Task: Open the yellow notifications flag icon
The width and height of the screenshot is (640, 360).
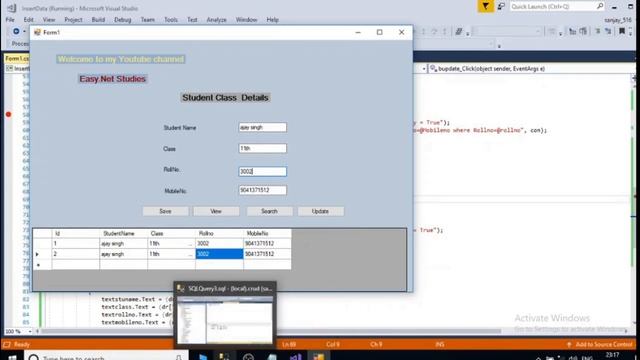Action: click(485, 7)
